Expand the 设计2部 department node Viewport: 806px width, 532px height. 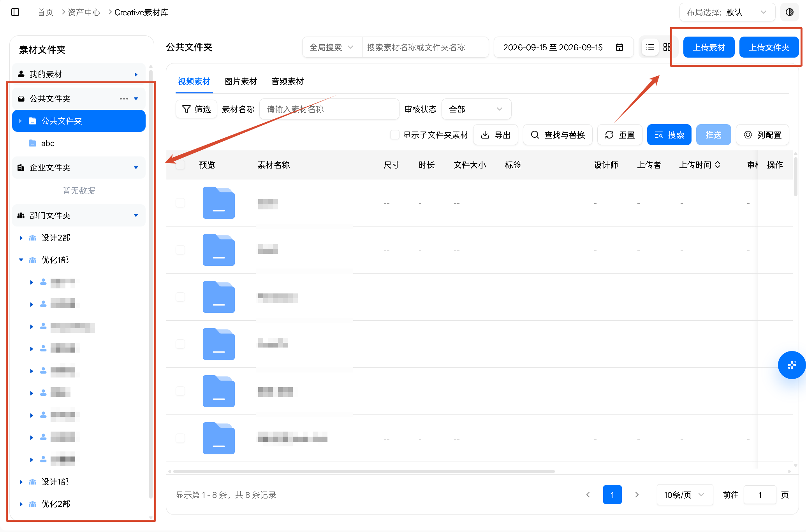click(x=21, y=237)
